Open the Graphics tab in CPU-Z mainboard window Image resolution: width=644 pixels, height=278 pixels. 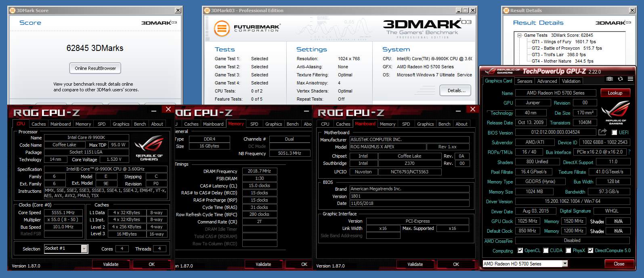tap(426, 124)
